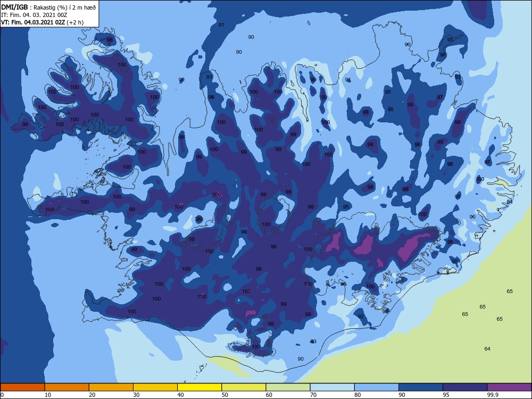Click the purple above-99.9 legend swatch

[509, 387]
